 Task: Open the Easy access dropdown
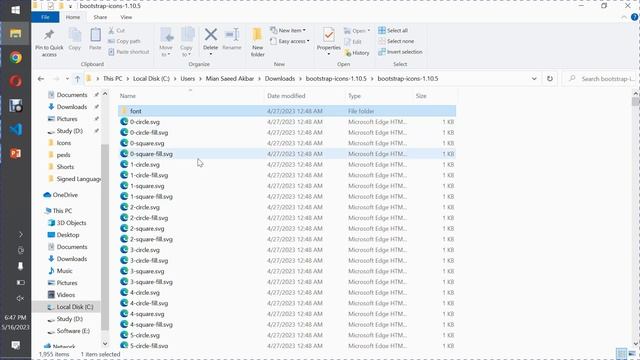coord(289,41)
